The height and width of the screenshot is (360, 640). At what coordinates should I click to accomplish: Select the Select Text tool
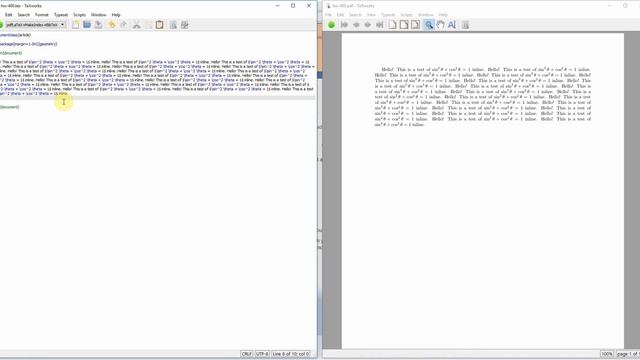[451, 25]
